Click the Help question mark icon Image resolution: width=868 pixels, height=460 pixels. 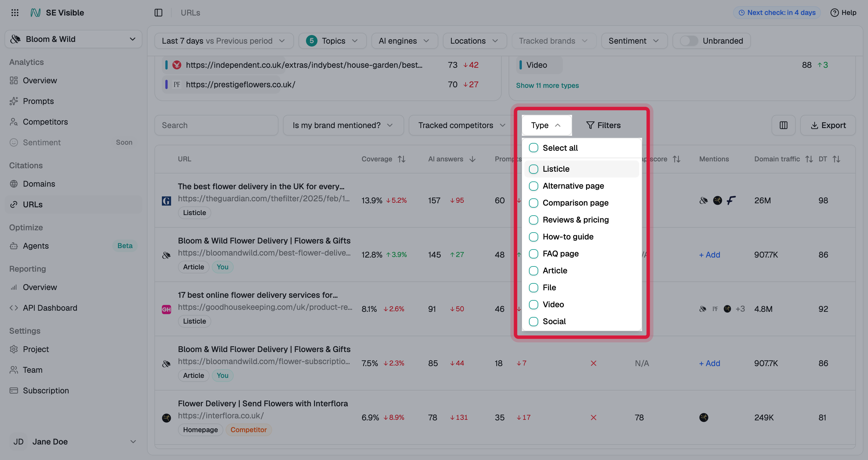point(834,12)
